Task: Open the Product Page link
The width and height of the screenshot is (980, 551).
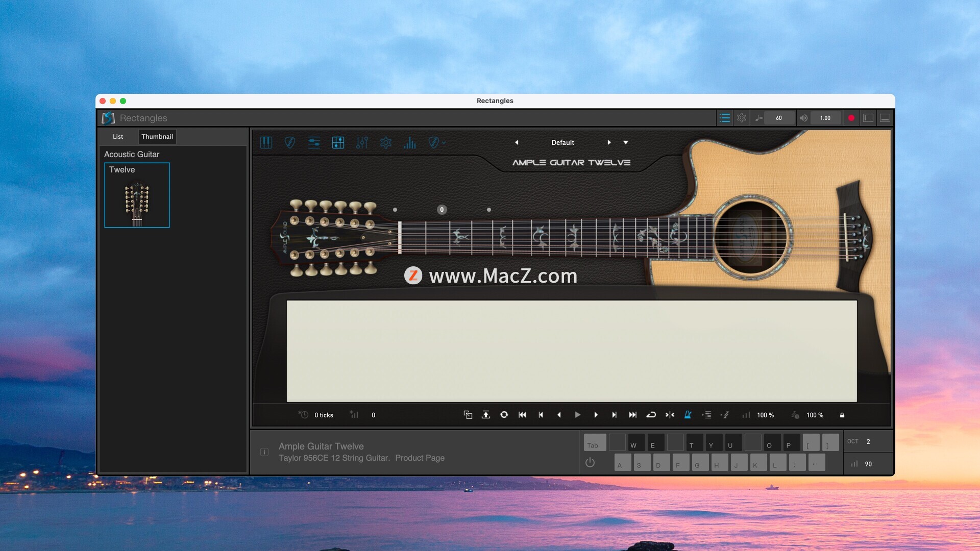Action: (x=420, y=458)
